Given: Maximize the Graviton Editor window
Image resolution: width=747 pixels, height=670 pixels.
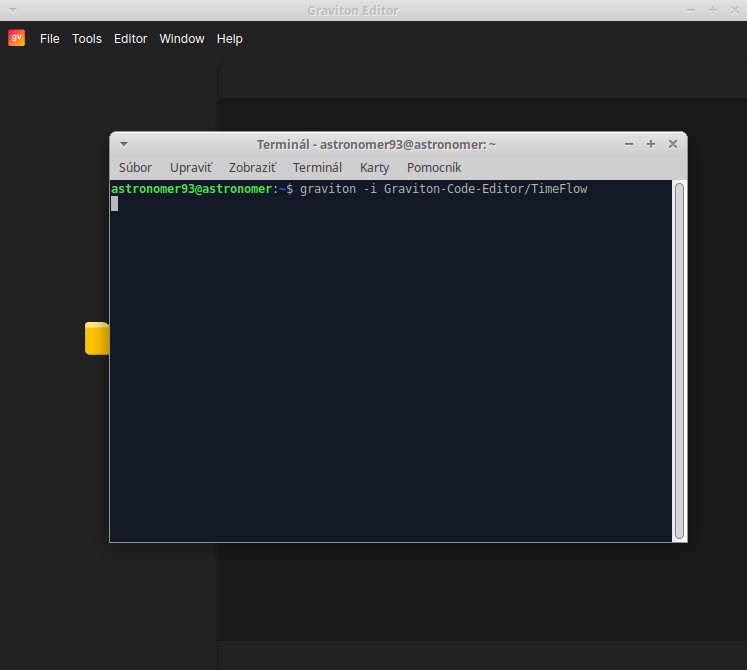Looking at the screenshot, I should 713,10.
